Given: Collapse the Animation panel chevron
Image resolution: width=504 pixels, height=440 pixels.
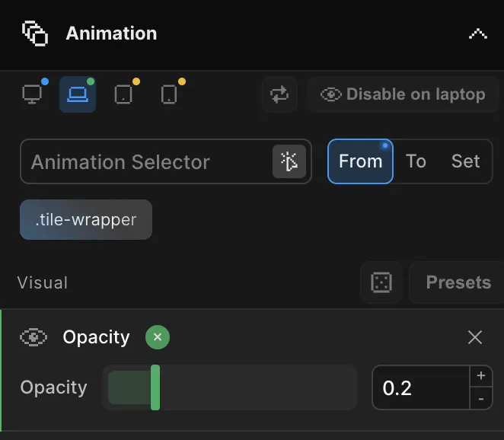Looking at the screenshot, I should 478,33.
